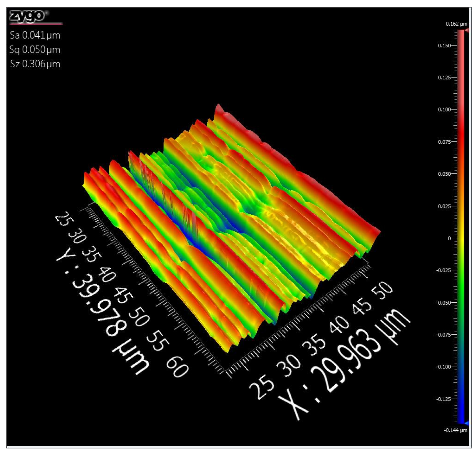Click the -0.050 label on the height scale
This screenshot has height=453, width=476.
click(443, 302)
